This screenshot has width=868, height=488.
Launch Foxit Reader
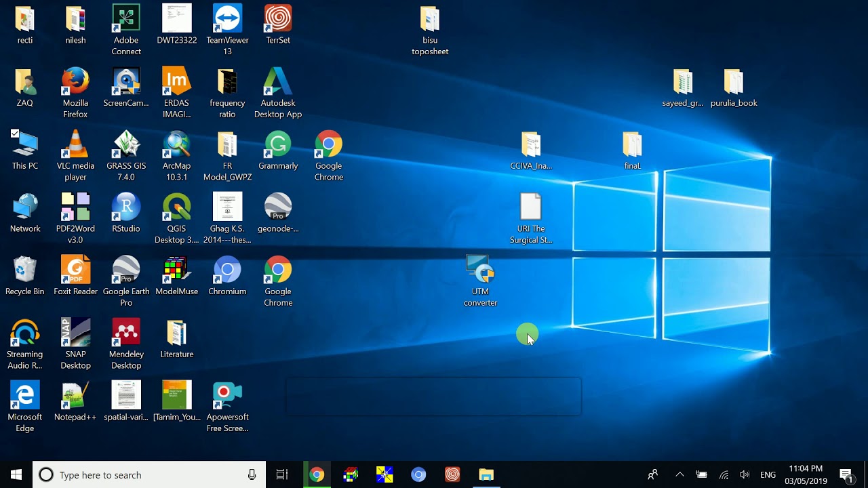pos(75,277)
